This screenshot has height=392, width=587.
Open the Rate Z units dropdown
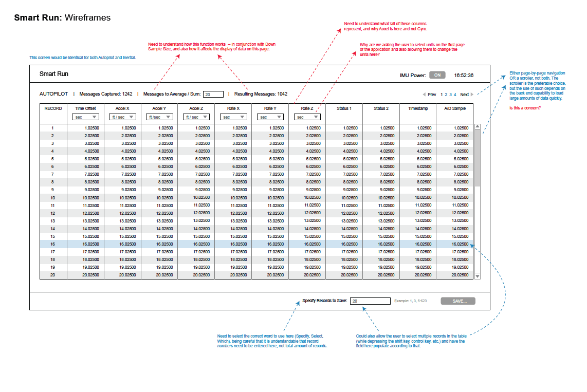307,117
